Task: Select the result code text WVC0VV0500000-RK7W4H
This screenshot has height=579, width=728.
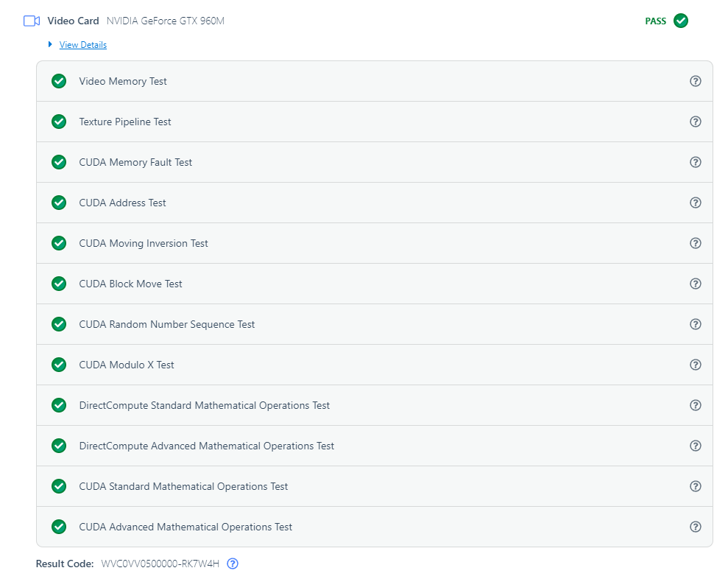Action: pos(160,564)
